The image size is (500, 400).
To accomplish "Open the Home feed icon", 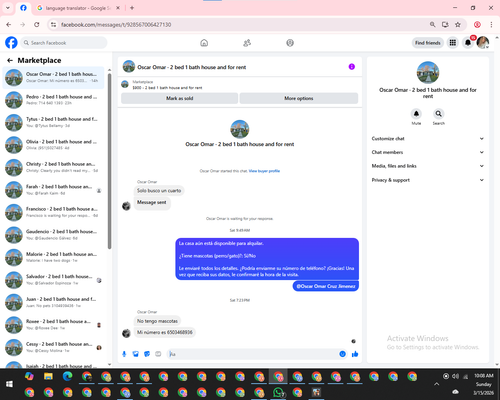I will tap(204, 43).
